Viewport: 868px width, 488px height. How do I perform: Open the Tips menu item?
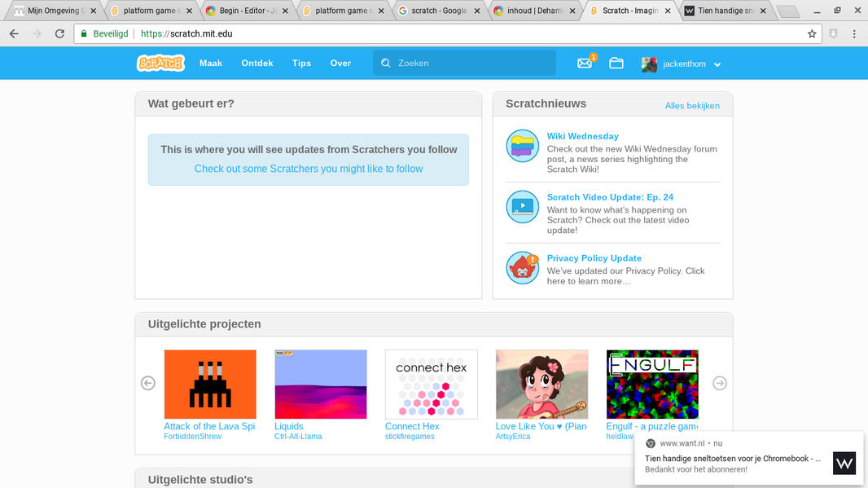[302, 64]
